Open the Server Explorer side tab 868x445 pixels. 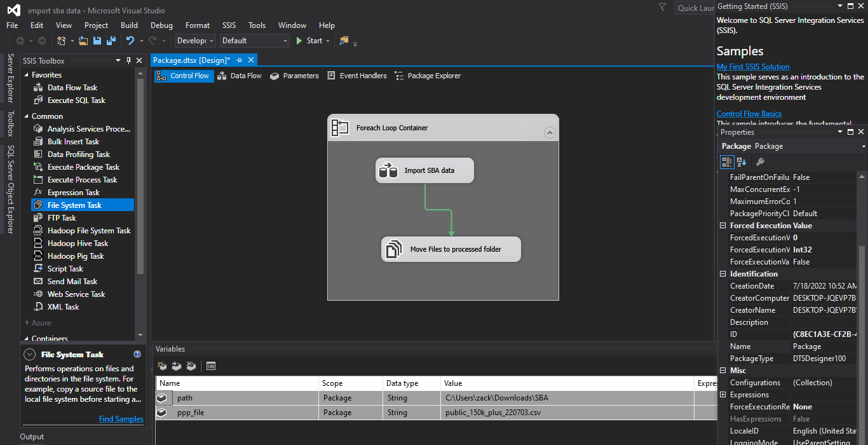coord(10,78)
